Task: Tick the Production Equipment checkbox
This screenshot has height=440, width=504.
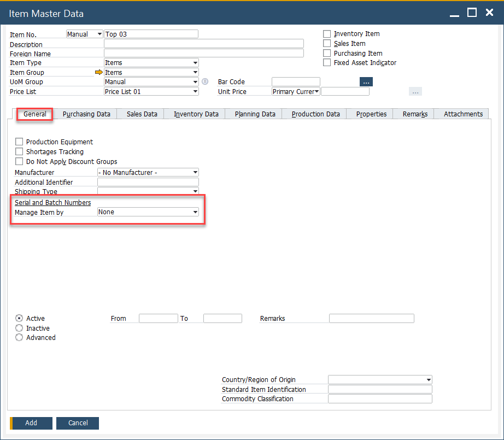Action: (19, 142)
